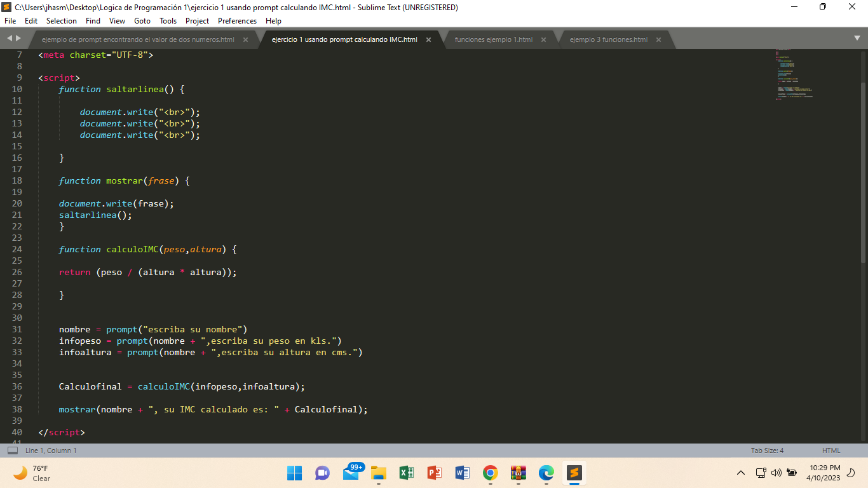This screenshot has width=868, height=488.
Task: Open WinRAR from the taskbar
Action: [519, 473]
